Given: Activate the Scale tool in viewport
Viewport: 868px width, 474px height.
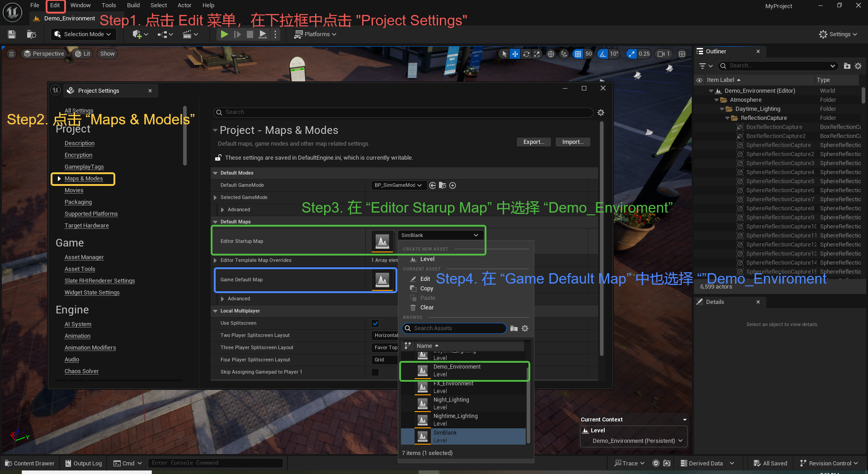Looking at the screenshot, I should 537,54.
